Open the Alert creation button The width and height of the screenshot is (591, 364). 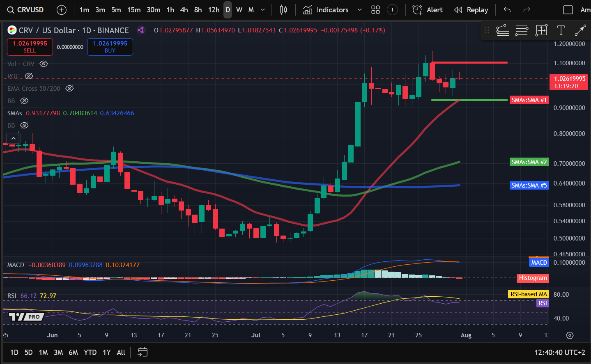tap(428, 10)
